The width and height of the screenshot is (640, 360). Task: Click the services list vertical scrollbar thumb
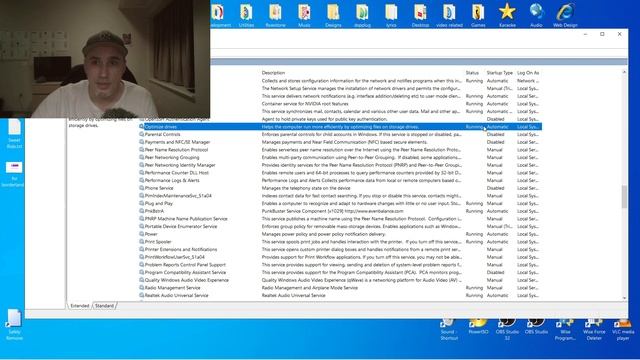tap(624, 197)
